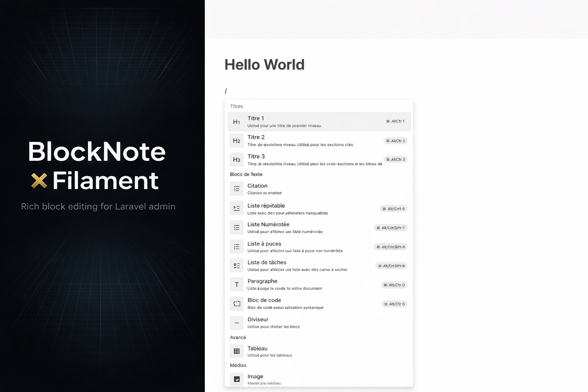The height and width of the screenshot is (392, 588).
Task: Click the Alt/Ctr 1 shortcut badge
Action: (395, 121)
